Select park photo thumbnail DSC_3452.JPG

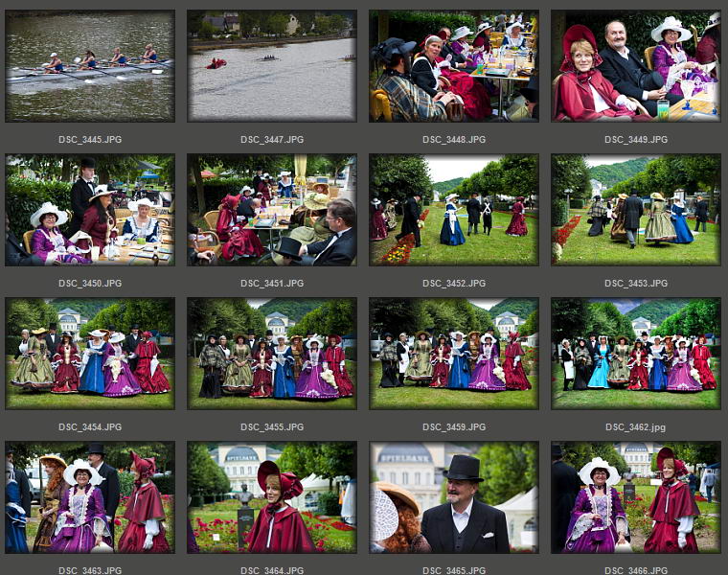[x=454, y=210]
